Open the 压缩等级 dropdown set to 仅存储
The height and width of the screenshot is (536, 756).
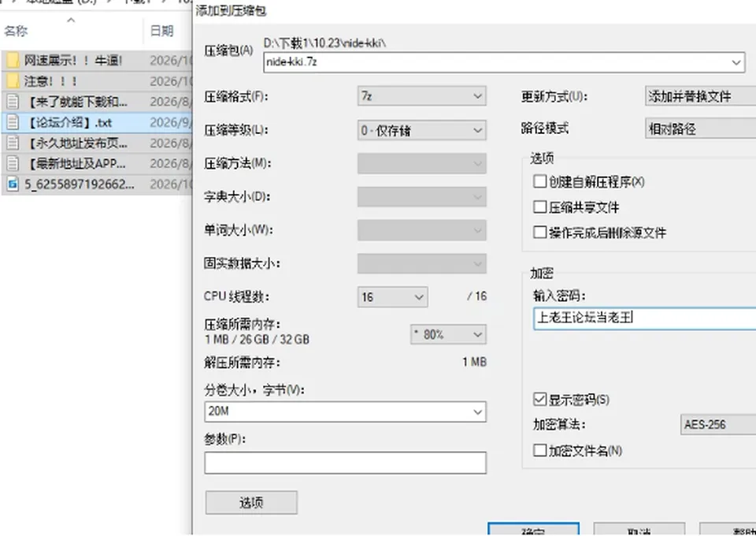click(422, 130)
